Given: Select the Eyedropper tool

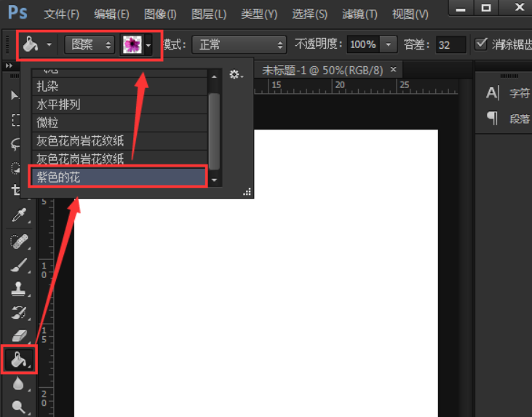Looking at the screenshot, I should 19,215.
